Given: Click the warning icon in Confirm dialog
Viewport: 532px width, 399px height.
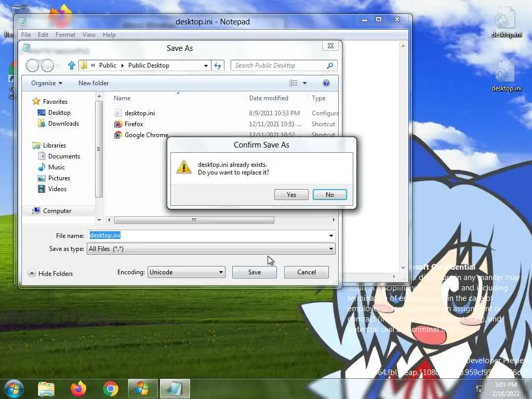Looking at the screenshot, I should 184,167.
